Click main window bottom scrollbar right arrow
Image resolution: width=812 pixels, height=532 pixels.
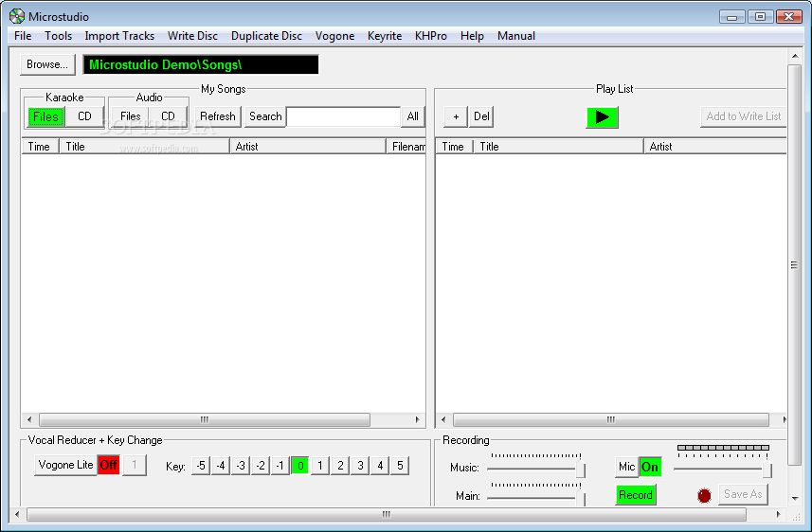tap(778, 514)
